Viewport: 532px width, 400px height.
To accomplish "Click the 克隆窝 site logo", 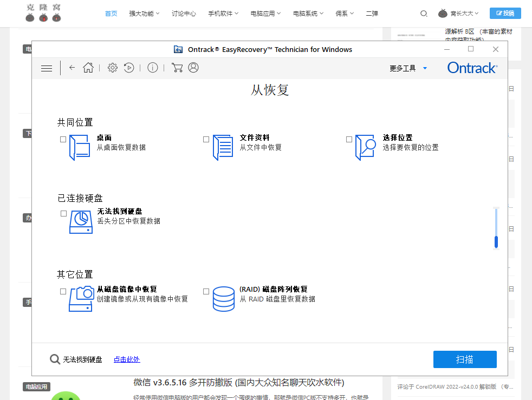I will [43, 13].
